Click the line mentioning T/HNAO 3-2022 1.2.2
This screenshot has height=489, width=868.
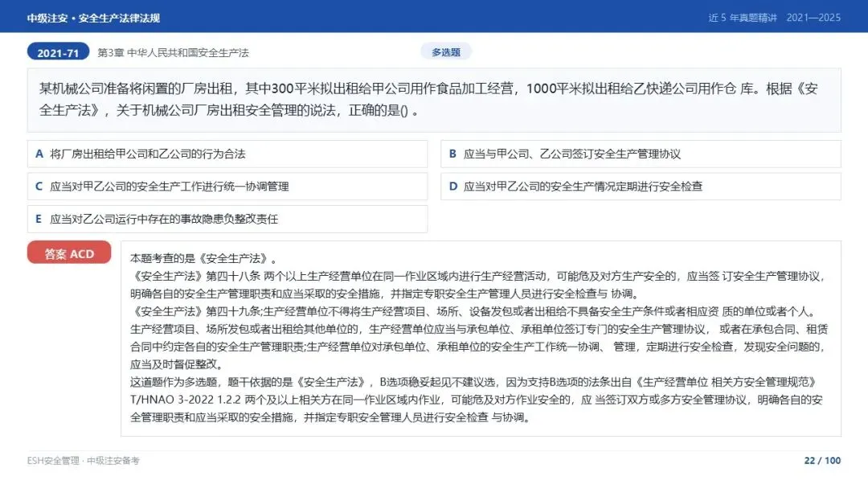point(477,400)
